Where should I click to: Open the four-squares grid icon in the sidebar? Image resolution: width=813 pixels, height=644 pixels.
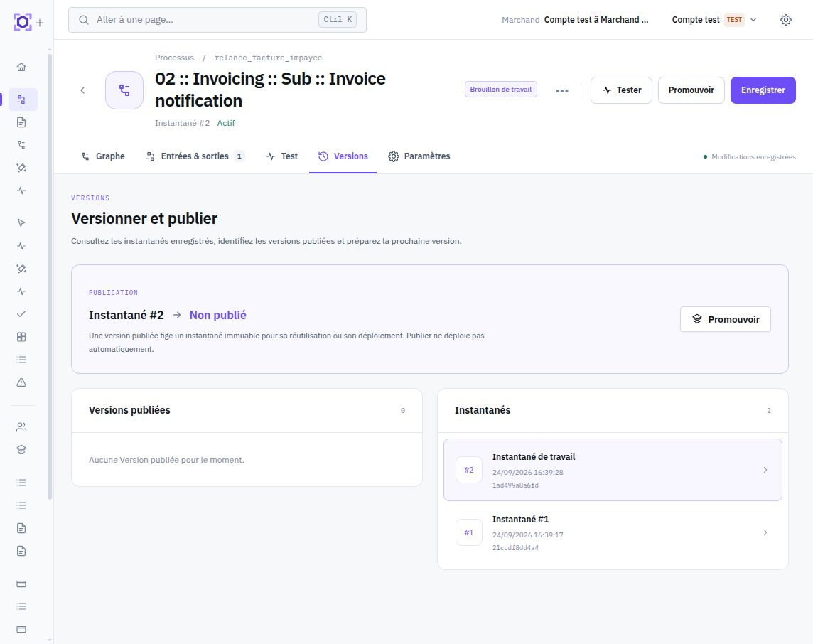coord(21,337)
